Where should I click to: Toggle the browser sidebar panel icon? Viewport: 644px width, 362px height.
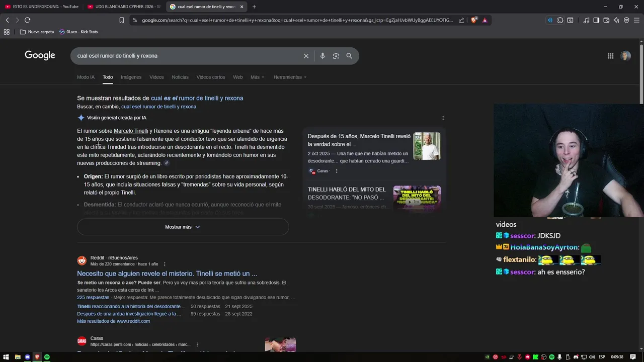coord(596,20)
